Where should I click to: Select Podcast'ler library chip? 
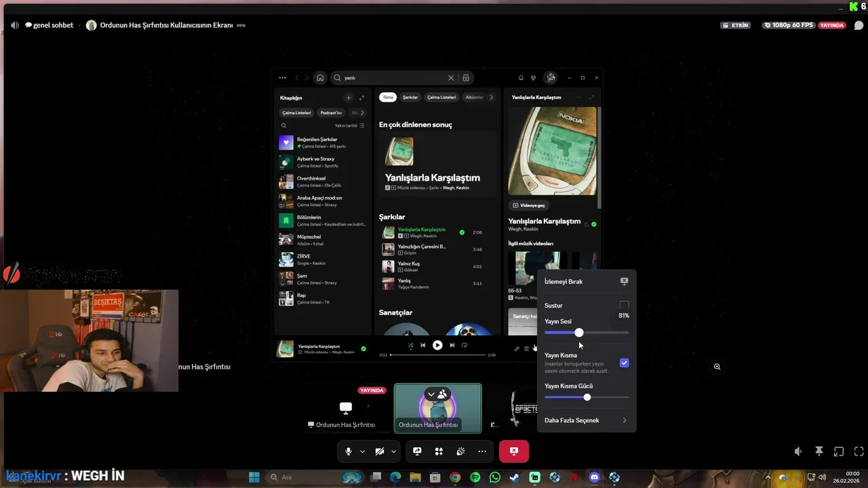[331, 113]
